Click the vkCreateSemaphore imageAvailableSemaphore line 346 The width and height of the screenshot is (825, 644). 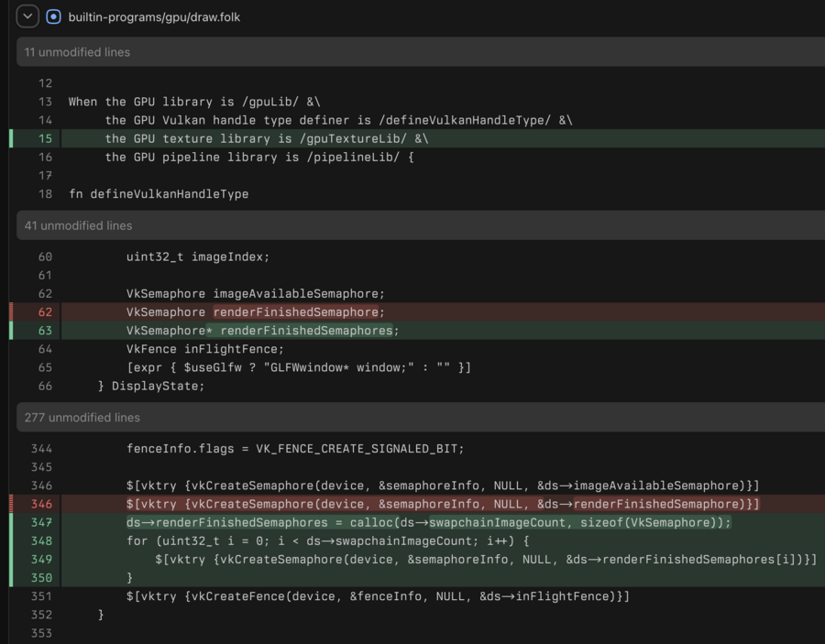[x=443, y=486]
